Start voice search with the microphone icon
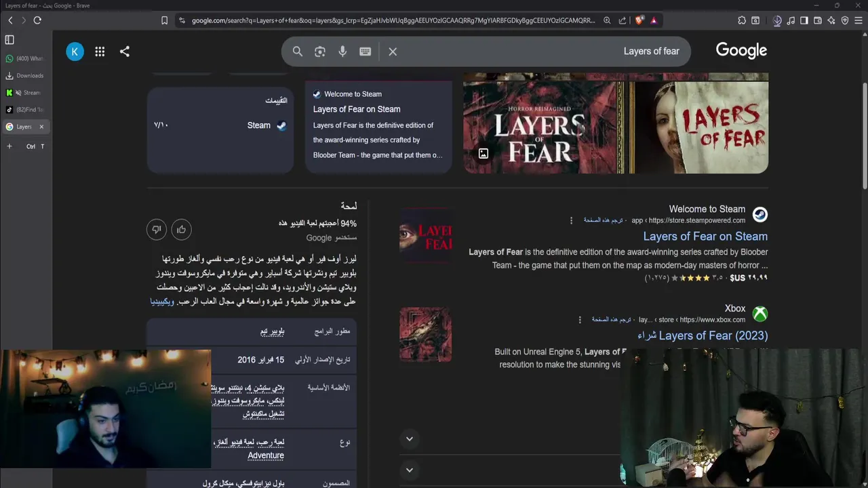Image resolution: width=868 pixels, height=488 pixels. 342,52
